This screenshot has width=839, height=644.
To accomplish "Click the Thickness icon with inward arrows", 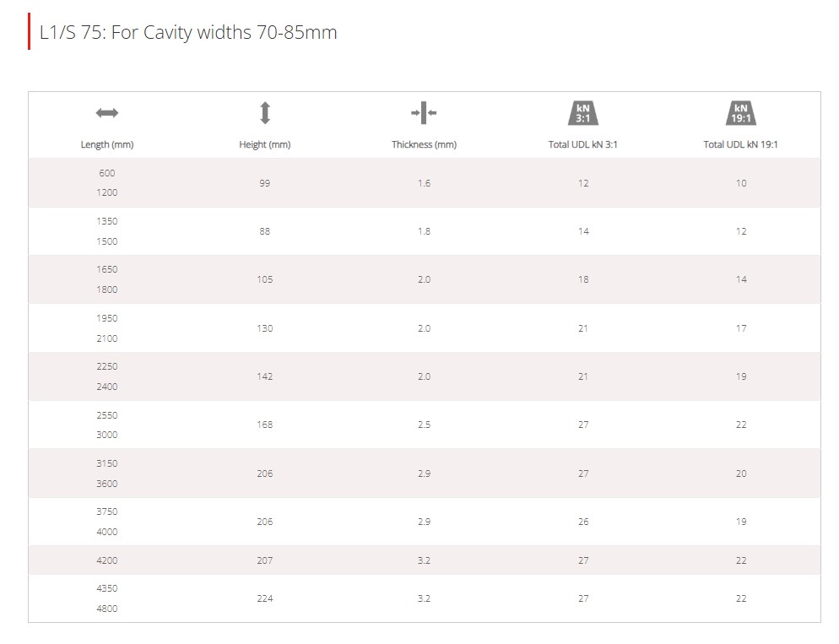I will pyautogui.click(x=424, y=113).
